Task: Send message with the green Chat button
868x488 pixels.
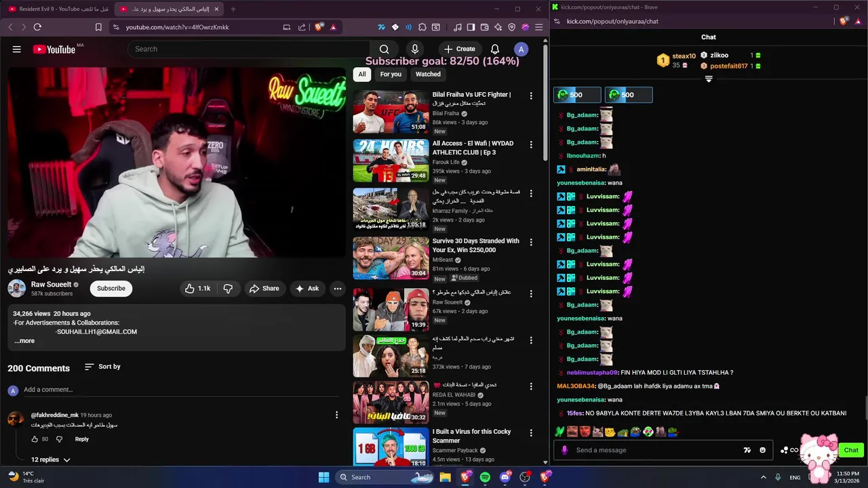Action: coord(851,450)
